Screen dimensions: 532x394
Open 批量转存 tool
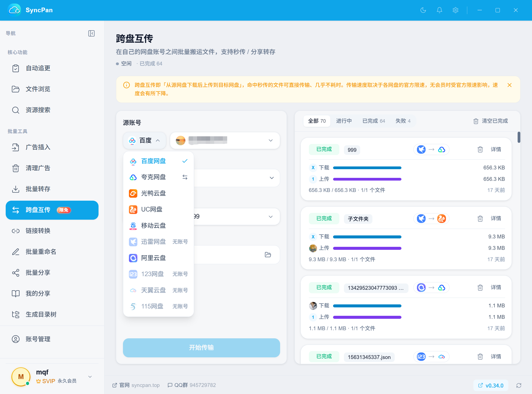tap(52, 189)
